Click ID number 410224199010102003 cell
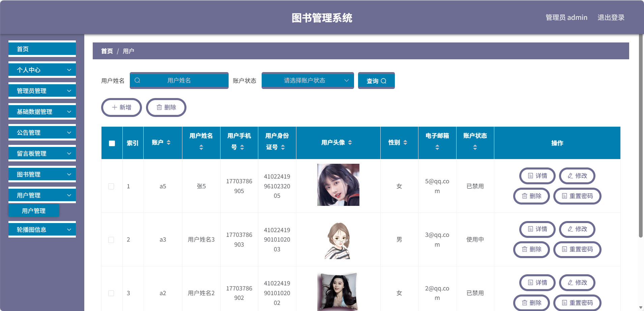The image size is (644, 311). 277,240
